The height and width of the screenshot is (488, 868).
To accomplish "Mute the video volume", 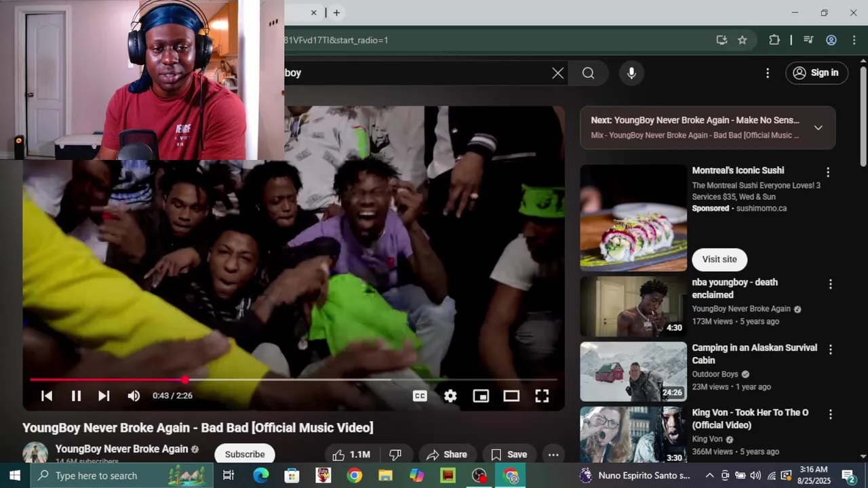I will 134,396.
